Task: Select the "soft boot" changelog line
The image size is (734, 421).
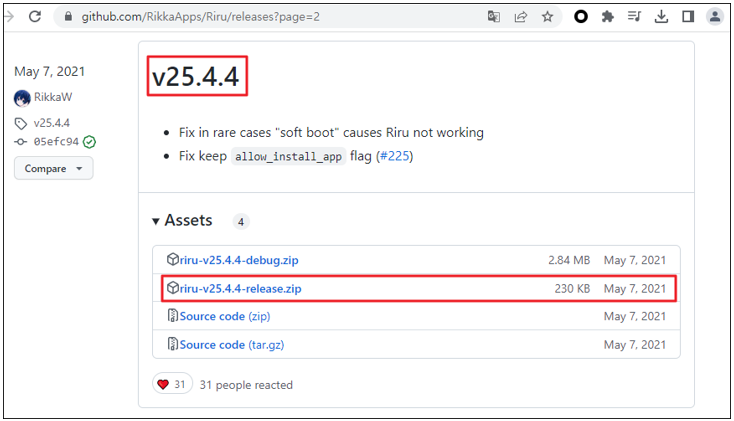Action: point(331,133)
